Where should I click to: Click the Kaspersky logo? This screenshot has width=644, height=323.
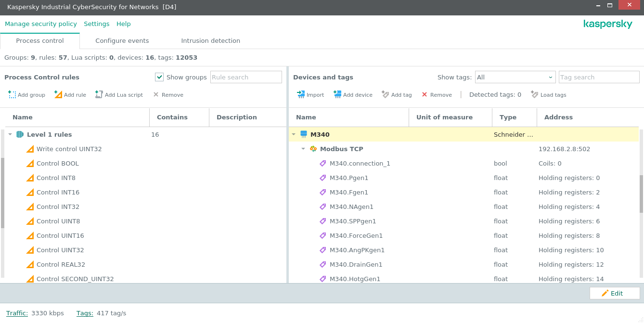pyautogui.click(x=607, y=23)
